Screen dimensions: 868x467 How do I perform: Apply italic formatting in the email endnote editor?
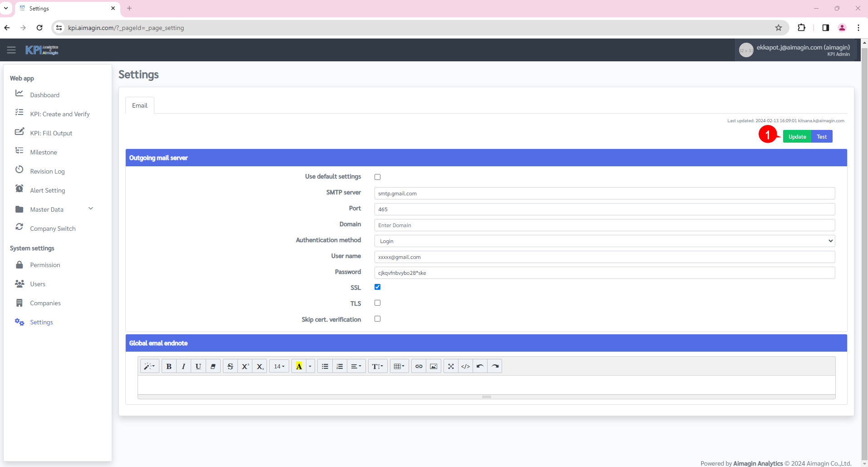coord(183,366)
